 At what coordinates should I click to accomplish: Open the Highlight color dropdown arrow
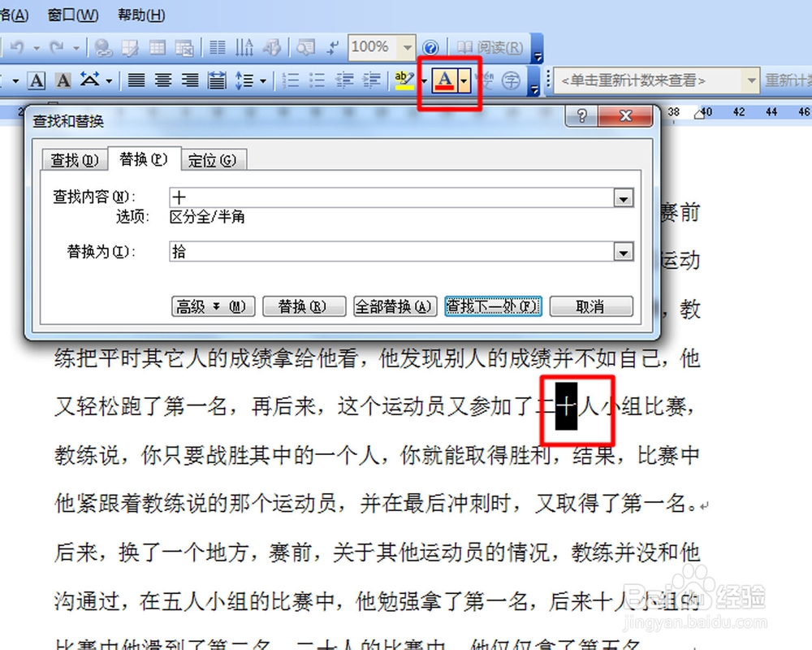coord(424,81)
